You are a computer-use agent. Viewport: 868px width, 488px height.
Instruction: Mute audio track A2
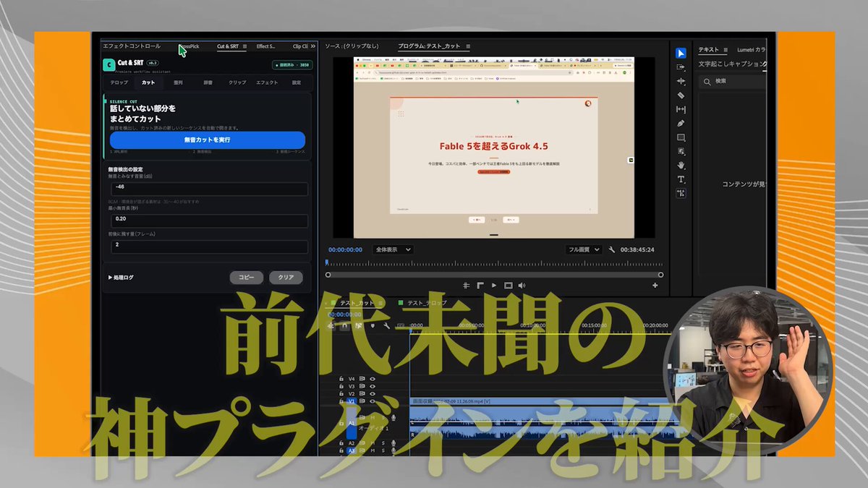pos(373,443)
